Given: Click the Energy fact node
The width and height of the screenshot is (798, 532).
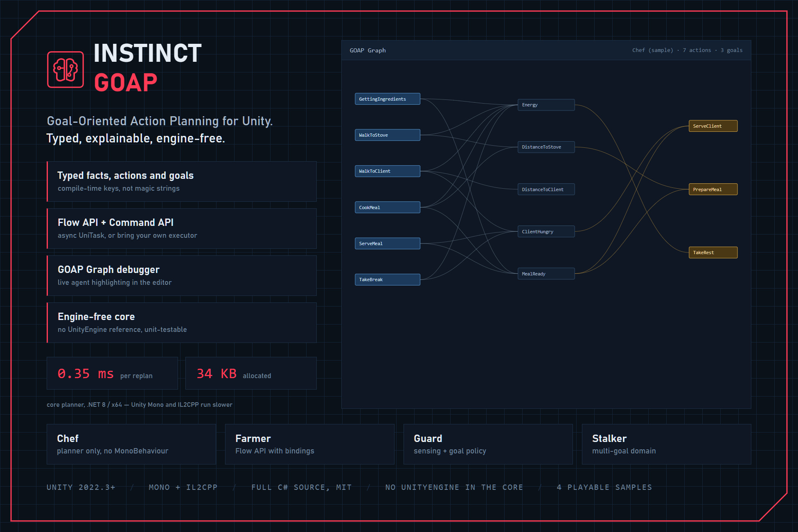Looking at the screenshot, I should coord(546,105).
